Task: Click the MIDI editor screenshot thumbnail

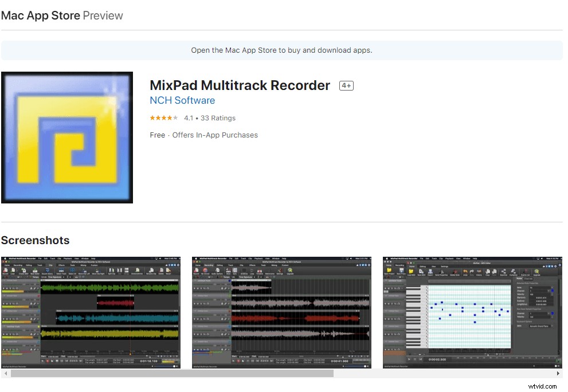Action: 471,312
